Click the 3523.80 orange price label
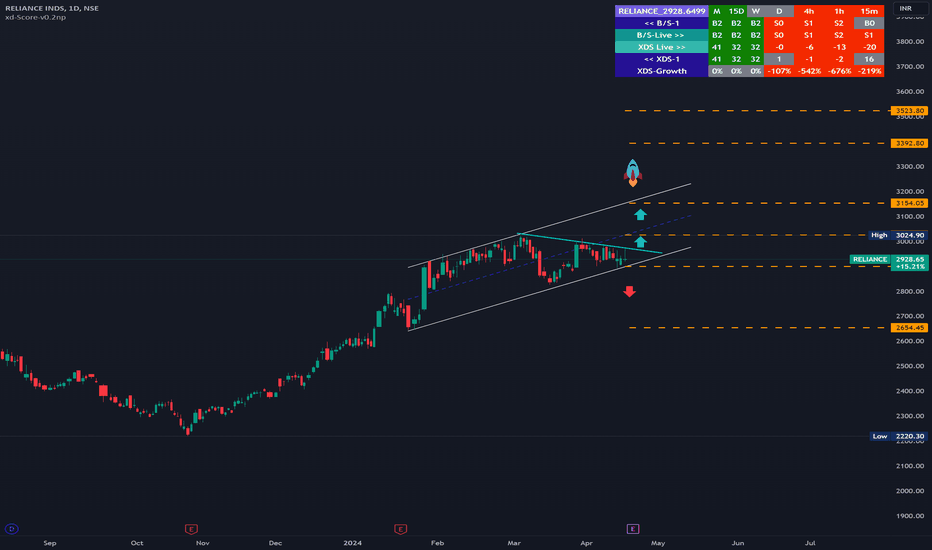932x550 pixels. coord(909,111)
